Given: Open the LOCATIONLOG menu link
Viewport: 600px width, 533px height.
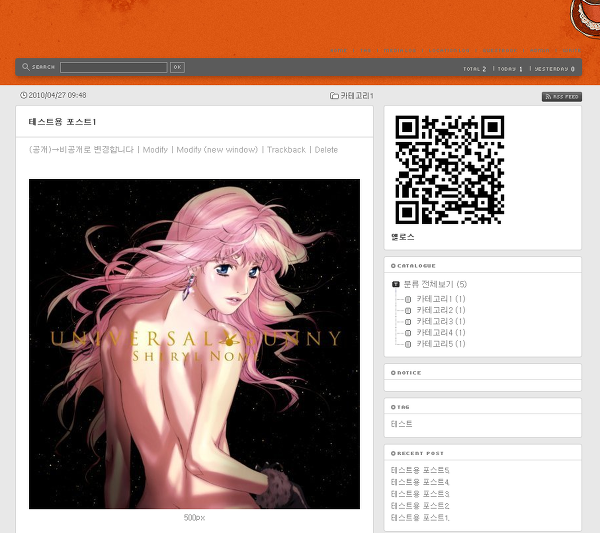Looking at the screenshot, I should [x=449, y=51].
